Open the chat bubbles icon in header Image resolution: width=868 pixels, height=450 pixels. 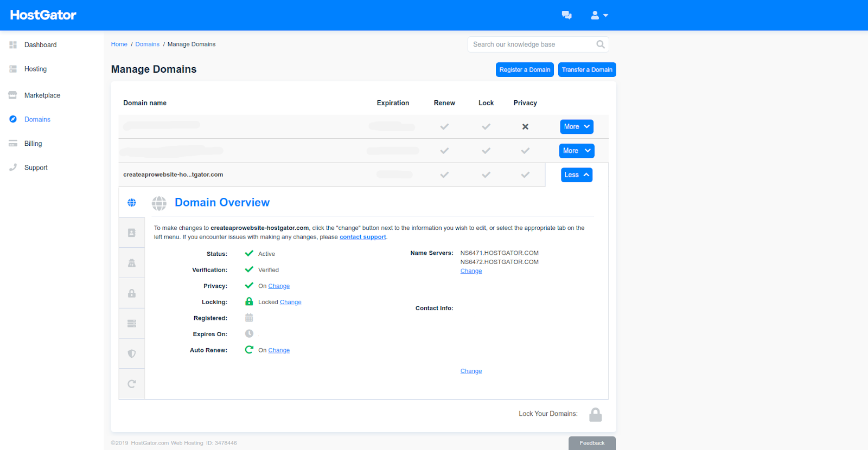click(566, 15)
